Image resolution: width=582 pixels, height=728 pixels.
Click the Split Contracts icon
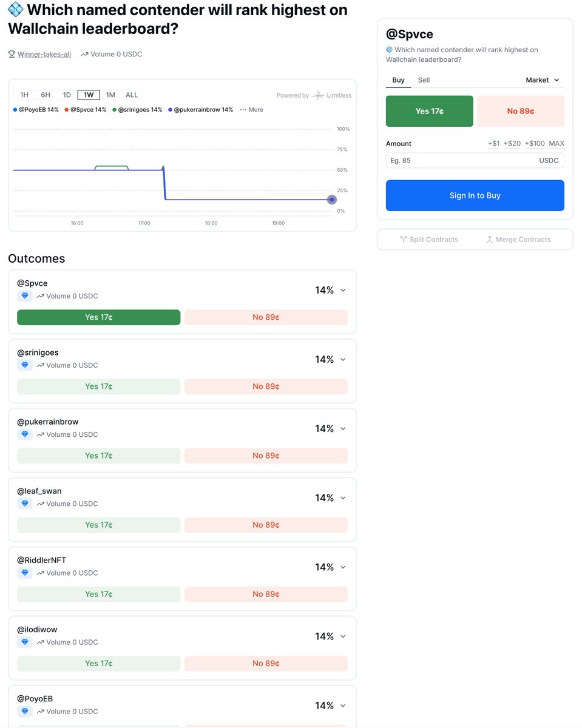pos(404,239)
